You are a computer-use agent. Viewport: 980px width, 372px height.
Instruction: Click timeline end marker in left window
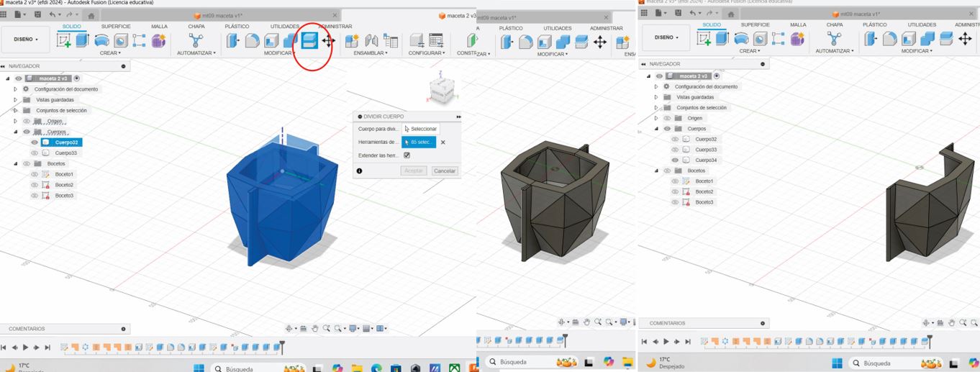tap(282, 347)
